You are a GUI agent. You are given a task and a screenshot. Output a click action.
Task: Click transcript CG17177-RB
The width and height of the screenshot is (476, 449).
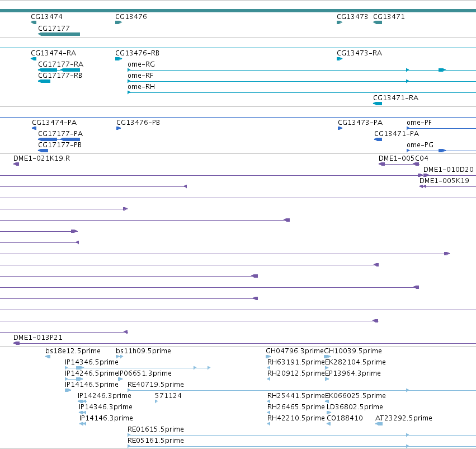click(60, 76)
